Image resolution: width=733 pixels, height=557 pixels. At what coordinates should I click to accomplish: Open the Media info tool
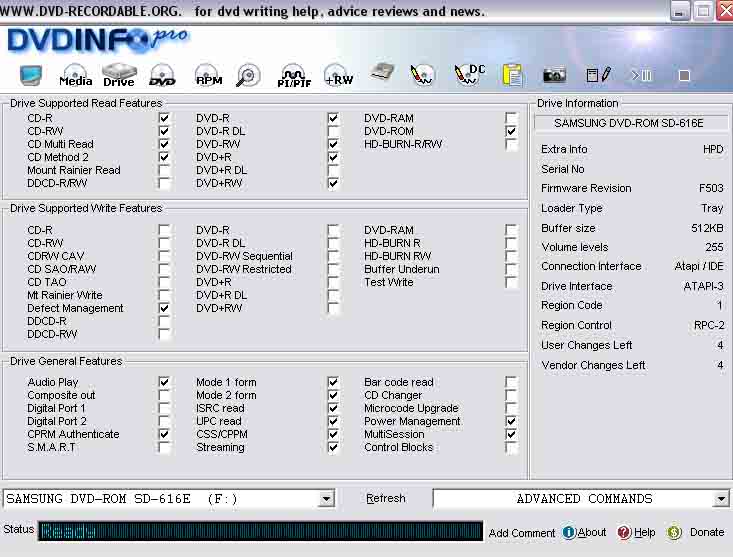pos(75,75)
